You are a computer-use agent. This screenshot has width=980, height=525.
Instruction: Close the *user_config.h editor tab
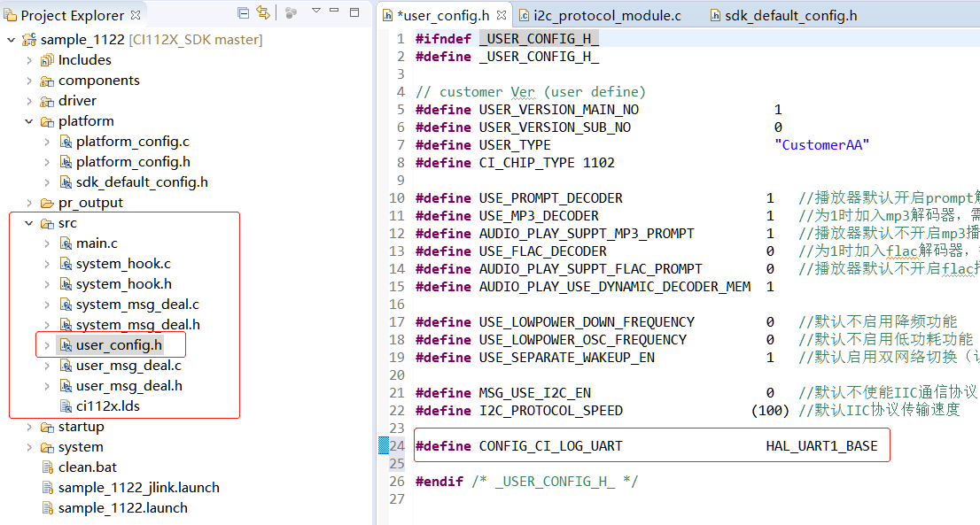pos(502,15)
